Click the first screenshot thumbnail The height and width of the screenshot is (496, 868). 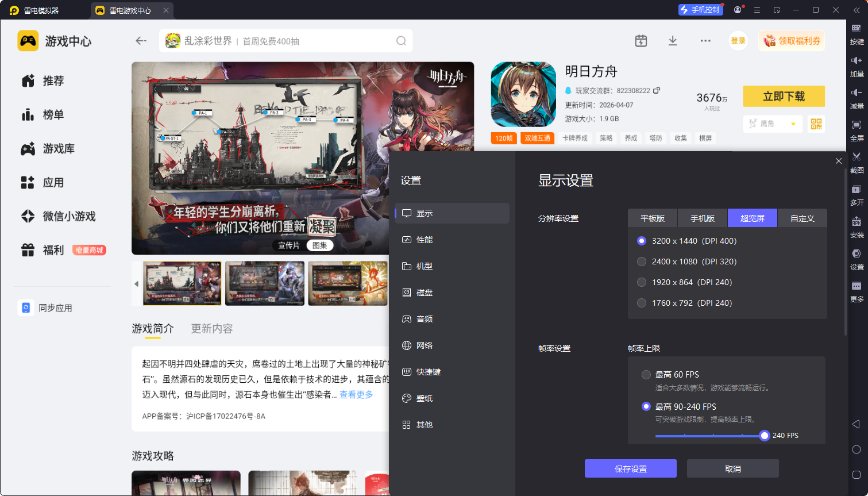(x=182, y=283)
